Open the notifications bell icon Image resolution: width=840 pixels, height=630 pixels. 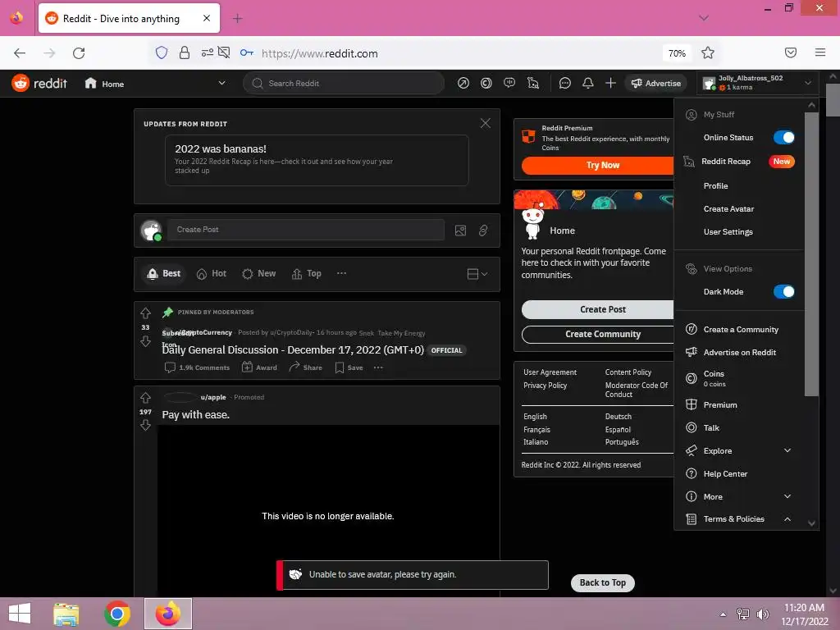(587, 83)
